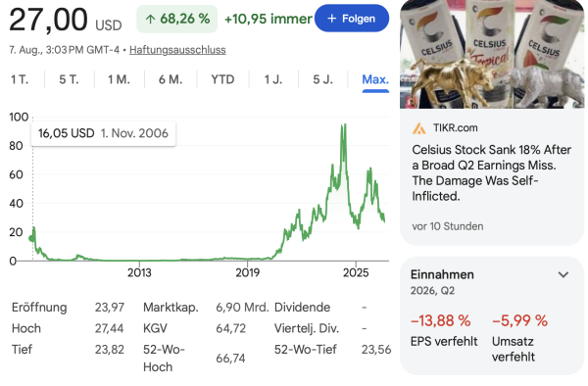Show the 1 J. chart range
This screenshot has height=386, width=588.
(273, 79)
